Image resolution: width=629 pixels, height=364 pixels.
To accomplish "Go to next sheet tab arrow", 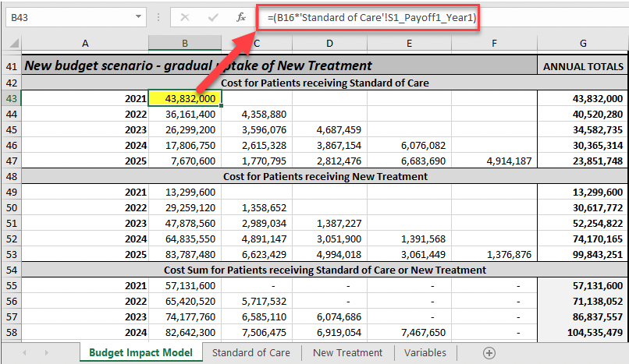I will pyautogui.click(x=47, y=353).
